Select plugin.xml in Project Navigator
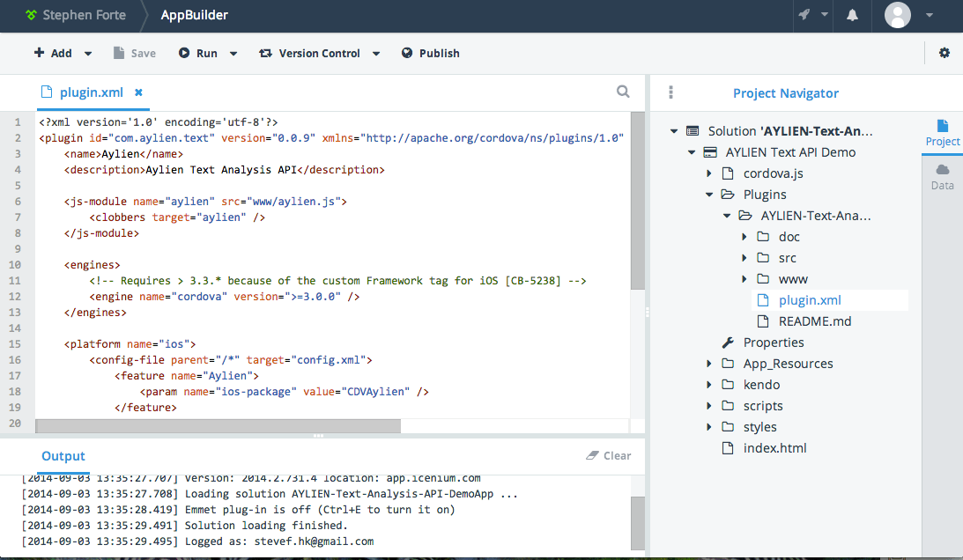 click(830, 300)
